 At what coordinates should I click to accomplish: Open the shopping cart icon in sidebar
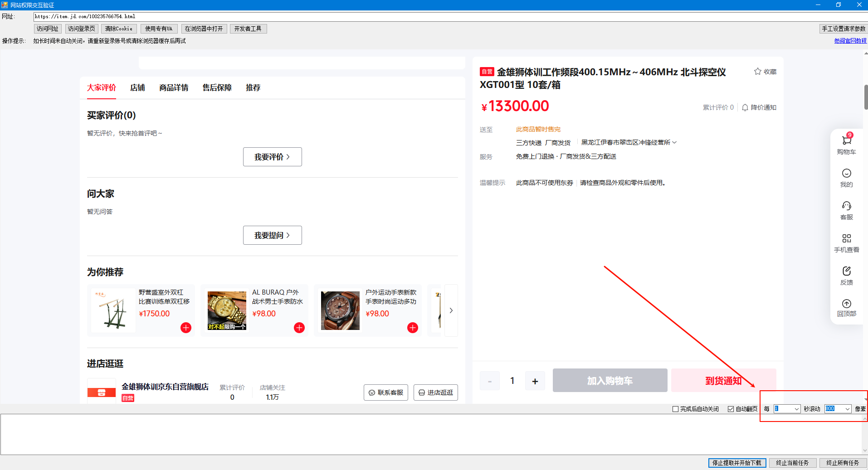846,141
